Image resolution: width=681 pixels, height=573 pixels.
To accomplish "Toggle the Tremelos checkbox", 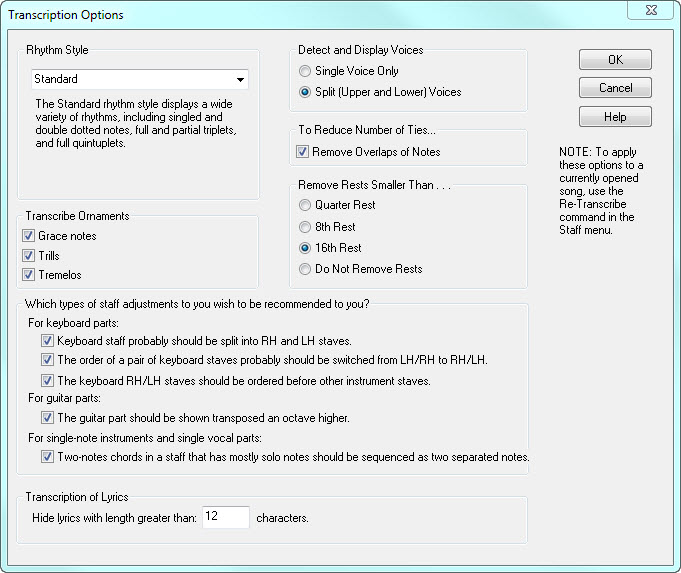I will tap(28, 275).
